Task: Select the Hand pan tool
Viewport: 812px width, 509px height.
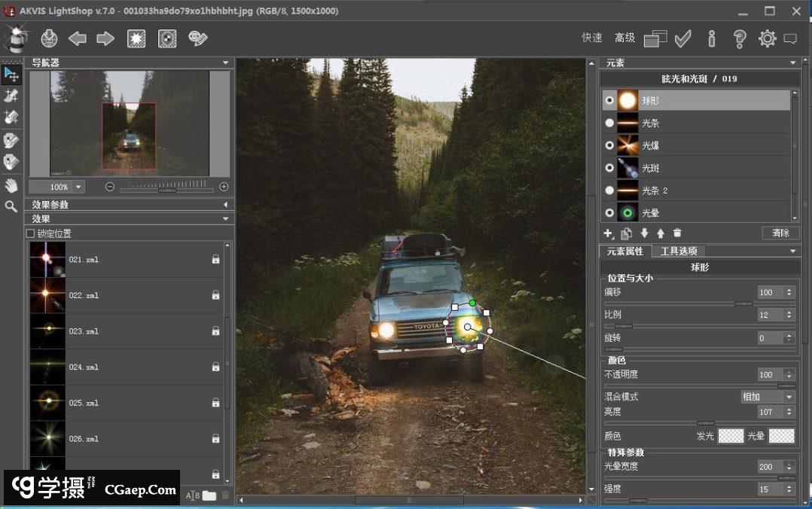Action: [x=11, y=185]
